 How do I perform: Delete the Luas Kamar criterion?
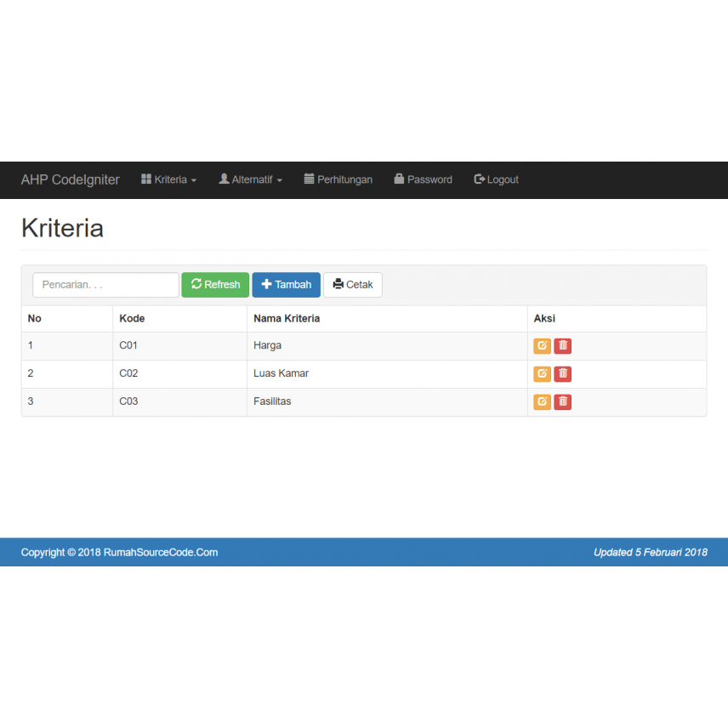click(x=562, y=374)
